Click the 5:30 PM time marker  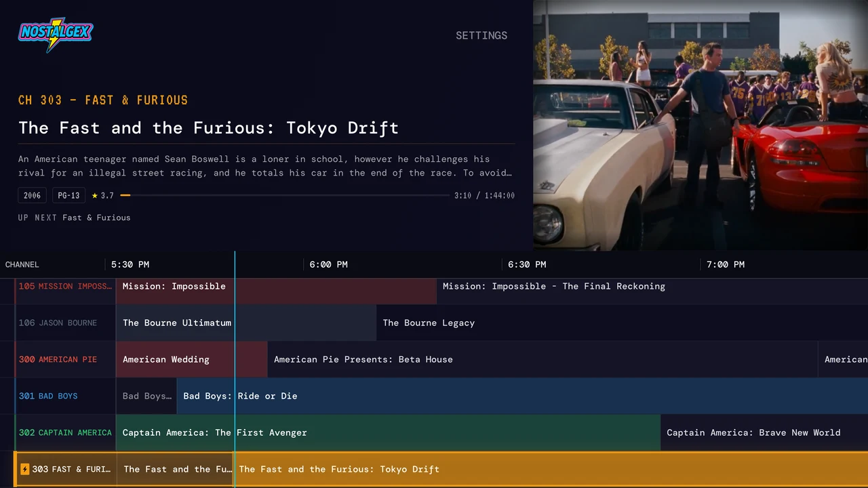pyautogui.click(x=130, y=264)
